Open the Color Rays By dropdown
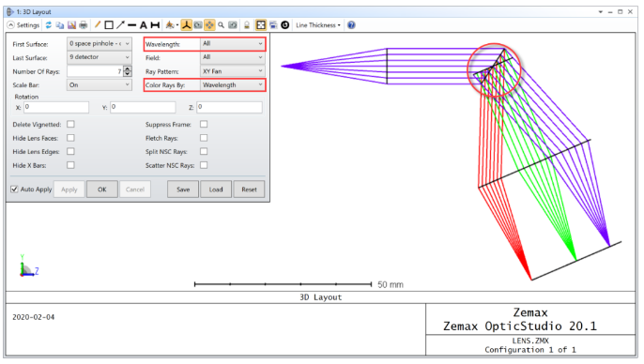This screenshot has width=644, height=364. click(233, 85)
